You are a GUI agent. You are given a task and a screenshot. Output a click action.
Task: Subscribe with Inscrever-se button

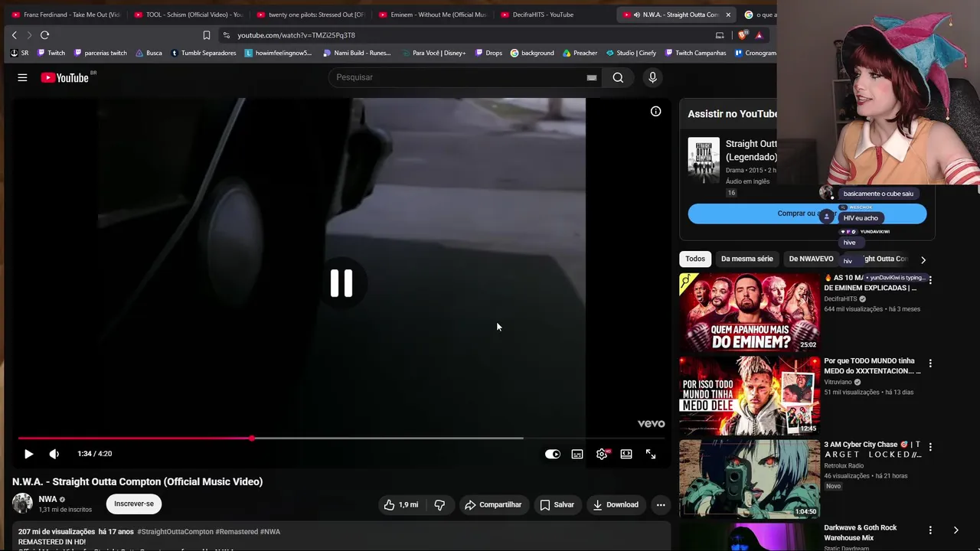pos(134,504)
